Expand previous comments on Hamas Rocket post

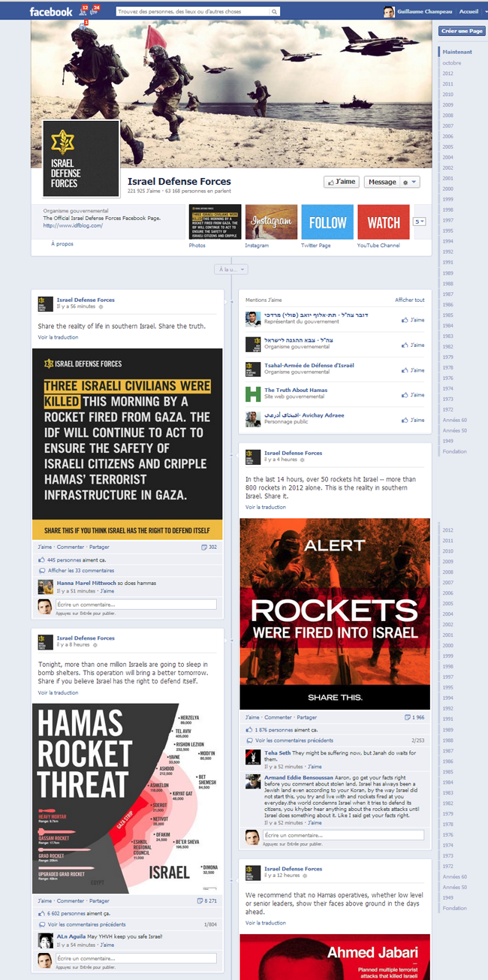point(86,924)
